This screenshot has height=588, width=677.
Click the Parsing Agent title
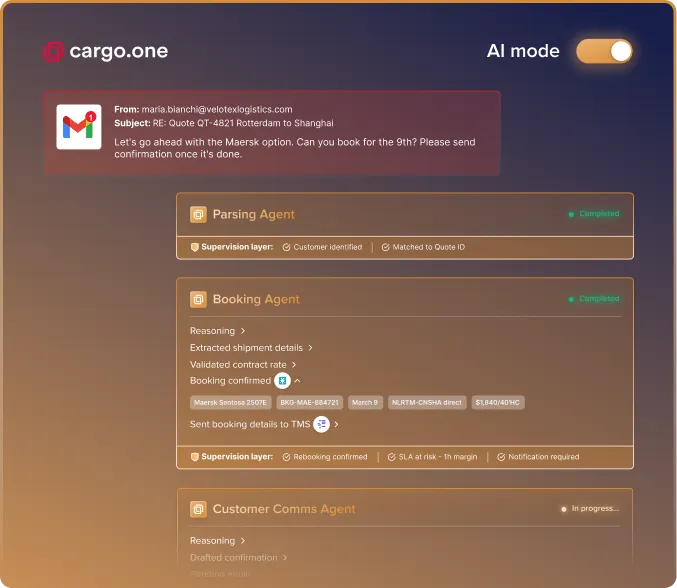click(x=254, y=215)
